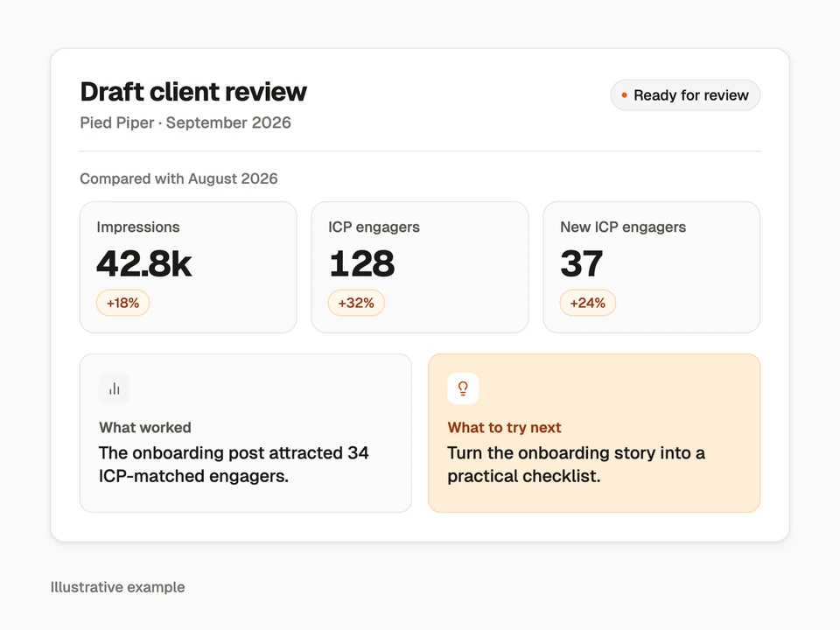Click the lightbulb icon above What to try next

(x=463, y=388)
